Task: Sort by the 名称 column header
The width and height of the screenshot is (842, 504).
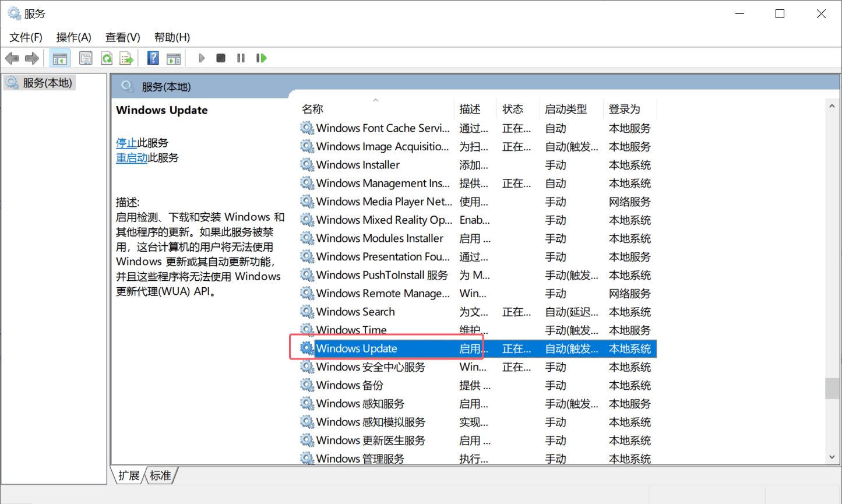Action: [x=376, y=109]
